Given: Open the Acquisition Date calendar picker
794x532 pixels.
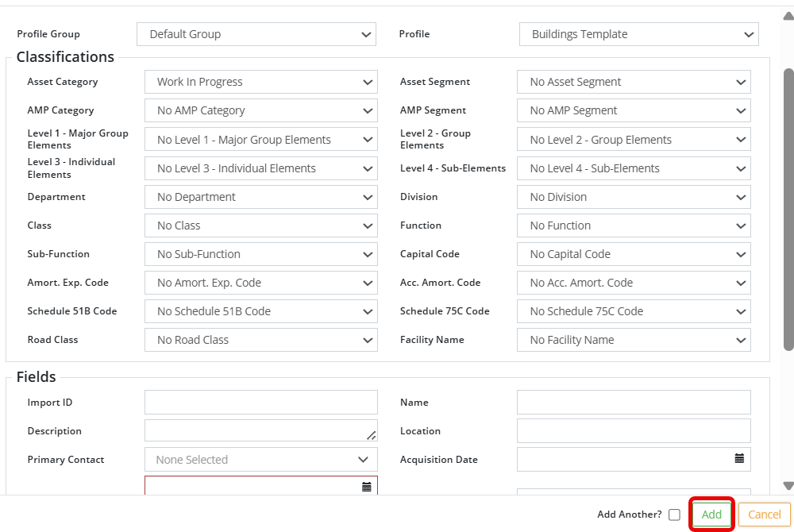Looking at the screenshot, I should coord(739,459).
